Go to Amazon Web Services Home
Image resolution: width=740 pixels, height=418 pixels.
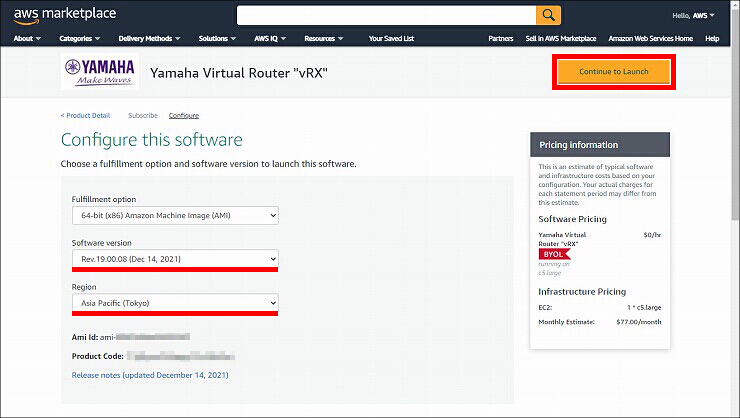pyautogui.click(x=650, y=39)
